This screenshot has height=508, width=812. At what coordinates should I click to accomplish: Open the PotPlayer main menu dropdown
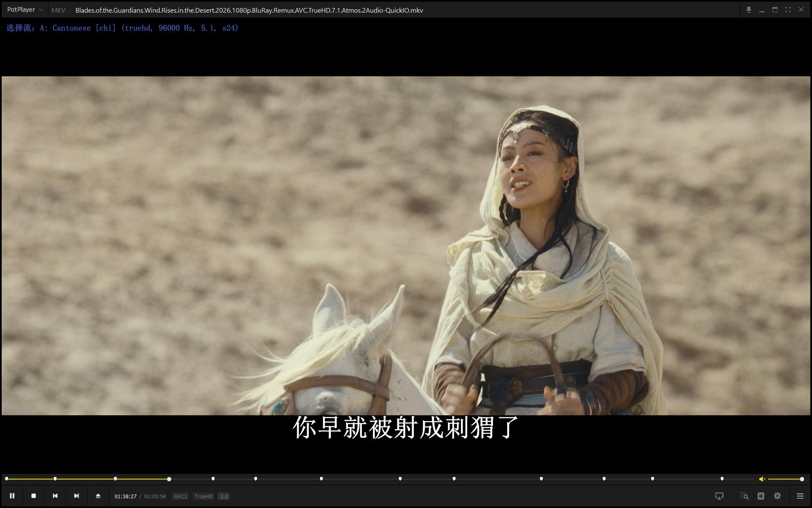(x=24, y=10)
